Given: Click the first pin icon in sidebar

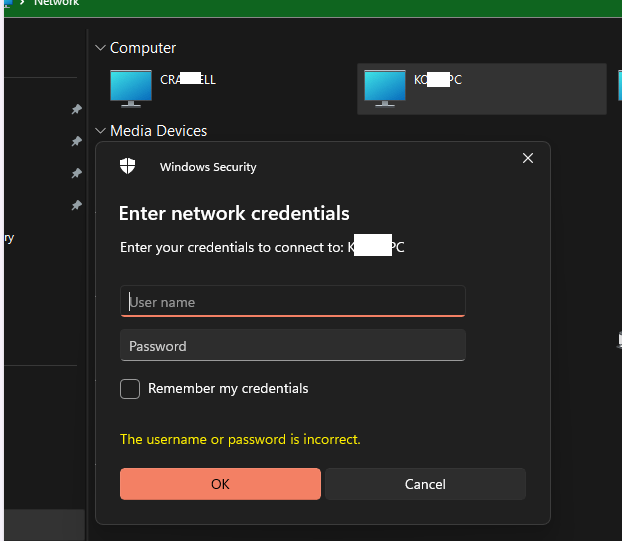Looking at the screenshot, I should 76,109.
